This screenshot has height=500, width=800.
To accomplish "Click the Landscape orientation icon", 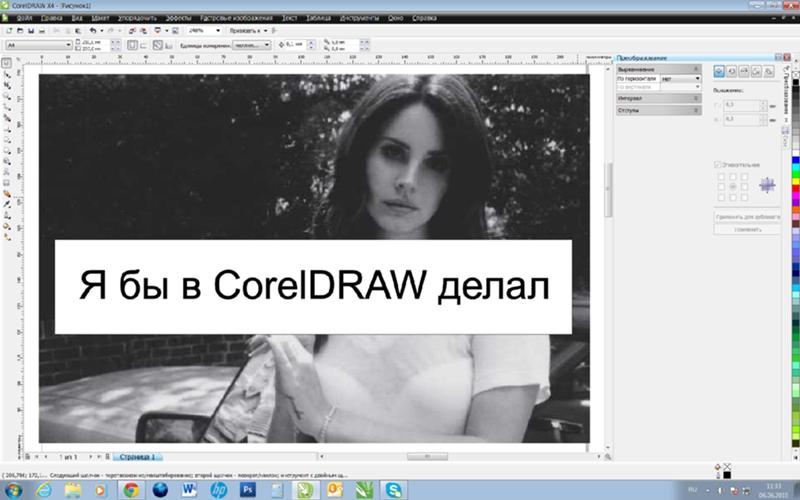I will point(144,45).
